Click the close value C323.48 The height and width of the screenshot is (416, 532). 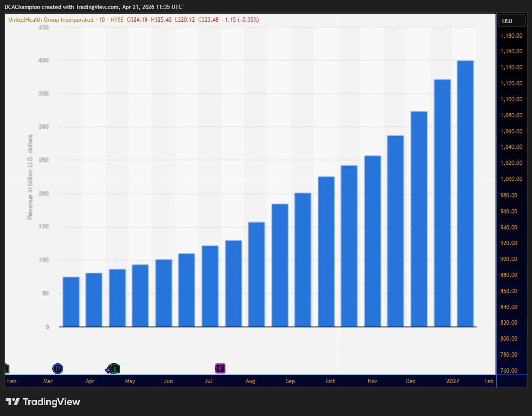click(208, 20)
